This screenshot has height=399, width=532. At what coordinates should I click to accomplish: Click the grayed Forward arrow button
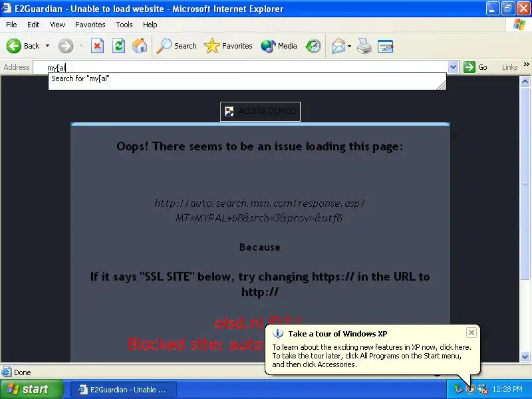point(66,46)
